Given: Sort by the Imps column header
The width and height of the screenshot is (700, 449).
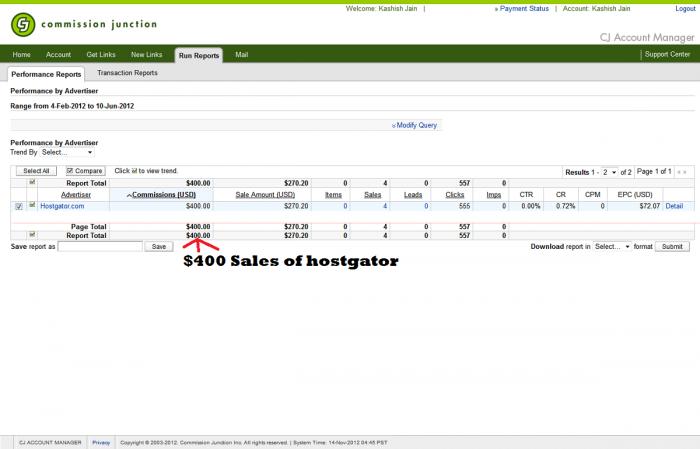Looking at the screenshot, I should click(x=493, y=195).
